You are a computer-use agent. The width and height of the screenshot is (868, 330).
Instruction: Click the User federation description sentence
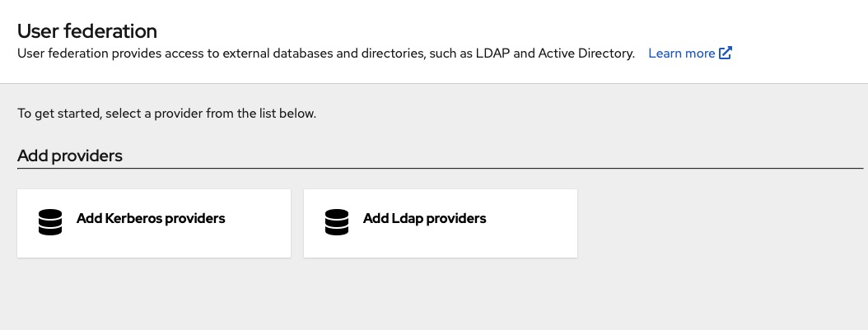326,53
